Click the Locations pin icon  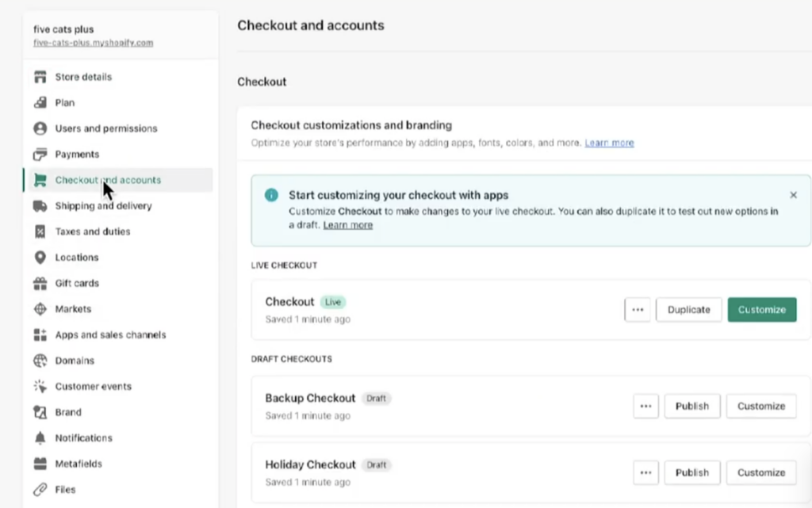pos(40,257)
